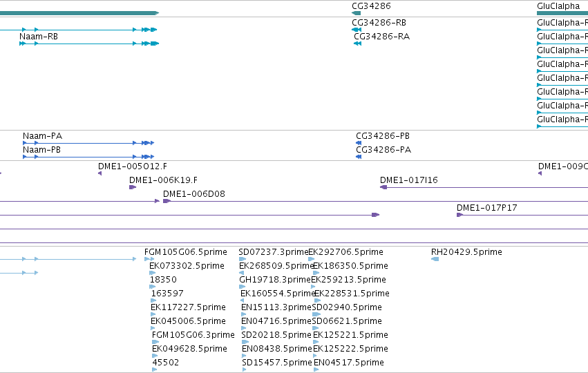
Task: Click the DME1-006D08 clone label
Action: (x=194, y=194)
